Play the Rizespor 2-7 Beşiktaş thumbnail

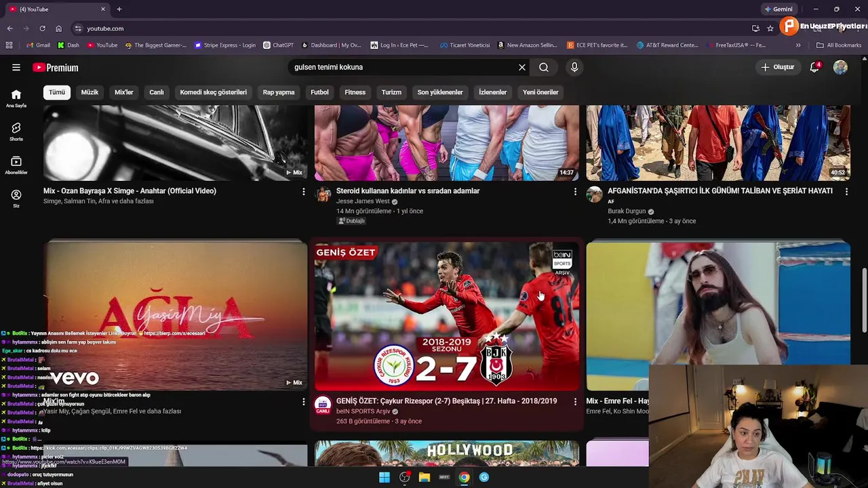coord(447,316)
